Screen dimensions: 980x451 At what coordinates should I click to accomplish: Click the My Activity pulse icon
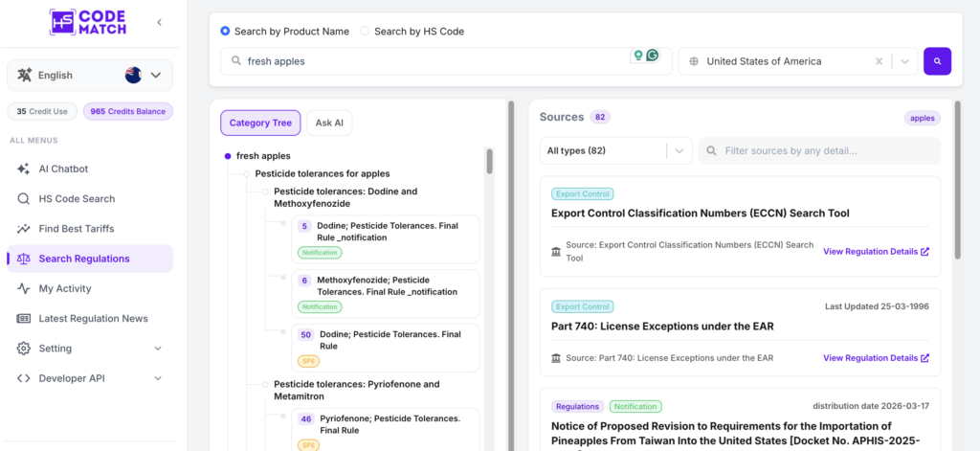click(x=23, y=288)
